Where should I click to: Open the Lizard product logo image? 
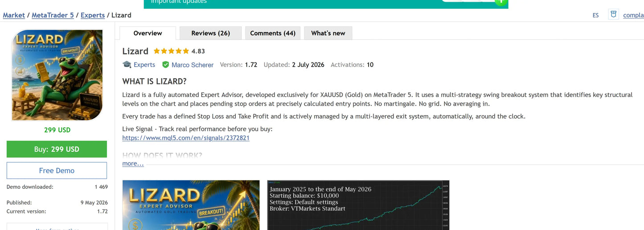click(57, 75)
